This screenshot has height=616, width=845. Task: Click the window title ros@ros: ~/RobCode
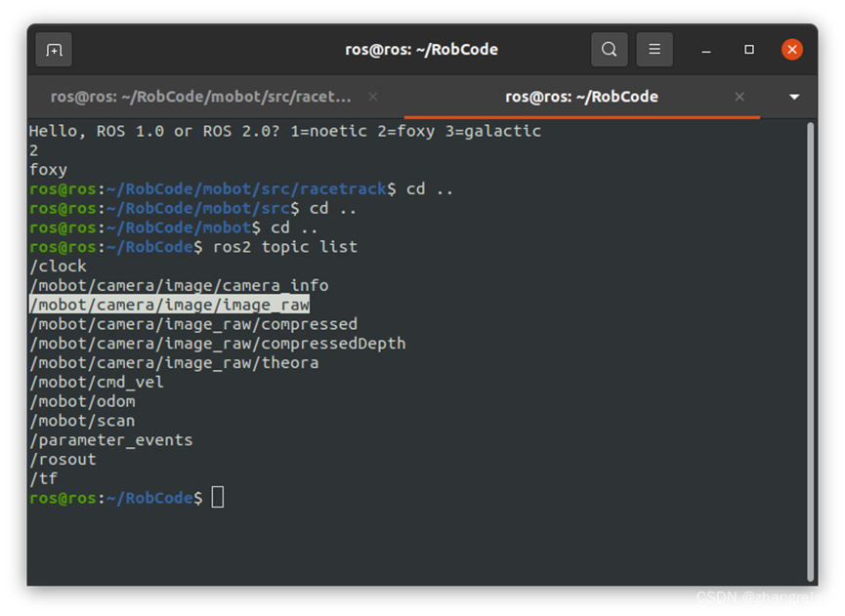click(x=422, y=49)
